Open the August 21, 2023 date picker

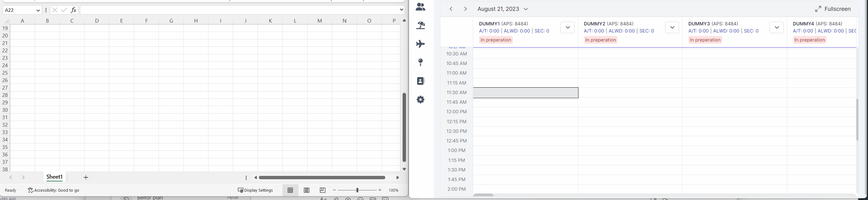[503, 9]
